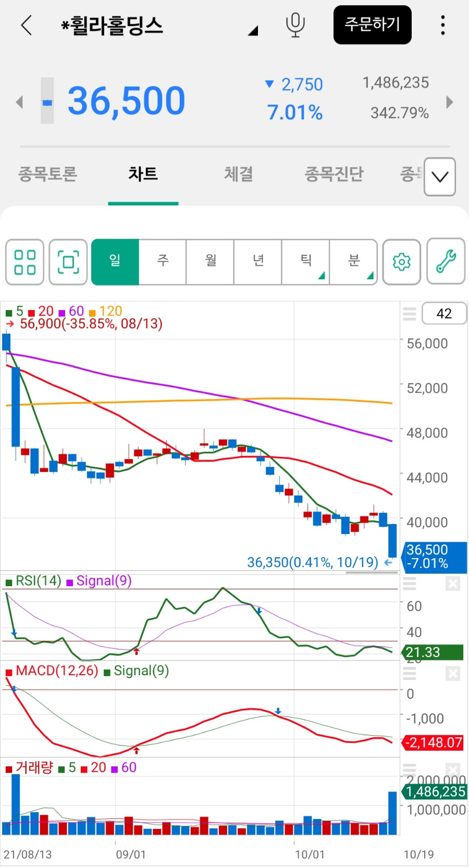Tap the 주문하기 order button
Screen dimensions: 469x868
tap(373, 24)
